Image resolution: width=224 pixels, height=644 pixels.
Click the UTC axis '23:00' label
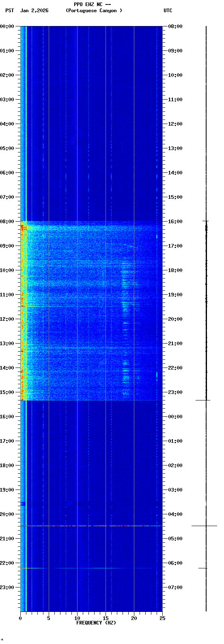click(x=175, y=392)
